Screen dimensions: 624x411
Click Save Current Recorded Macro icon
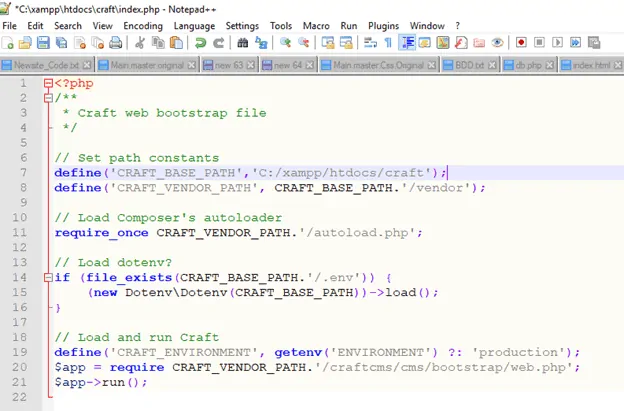click(x=594, y=43)
